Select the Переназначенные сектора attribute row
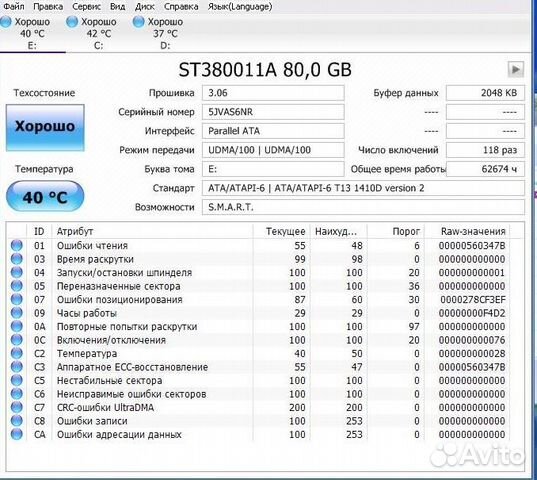This screenshot has height=480, width=537. point(259,286)
